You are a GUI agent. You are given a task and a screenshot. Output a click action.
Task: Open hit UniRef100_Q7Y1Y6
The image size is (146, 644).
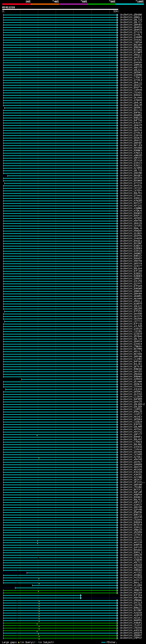click(x=131, y=32)
